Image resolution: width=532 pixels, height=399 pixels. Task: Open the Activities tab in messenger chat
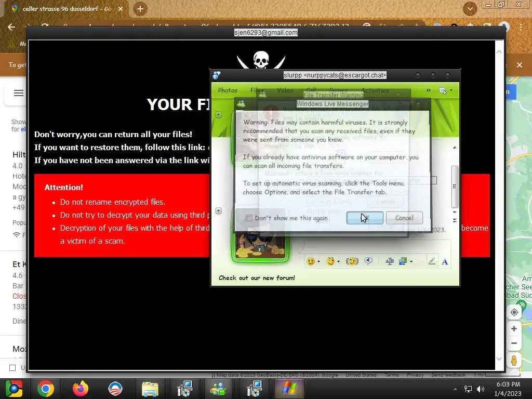375,90
